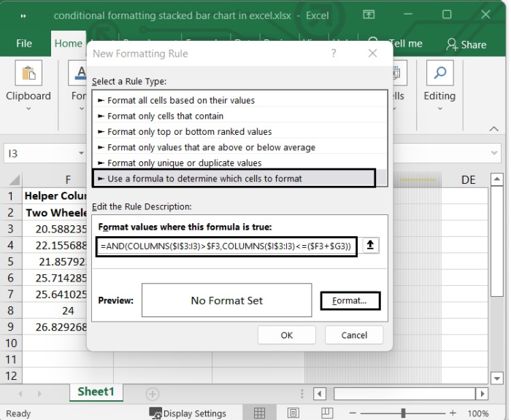This screenshot has width=511, height=420.
Task: Open the Editing search group icon
Action: pos(439,74)
